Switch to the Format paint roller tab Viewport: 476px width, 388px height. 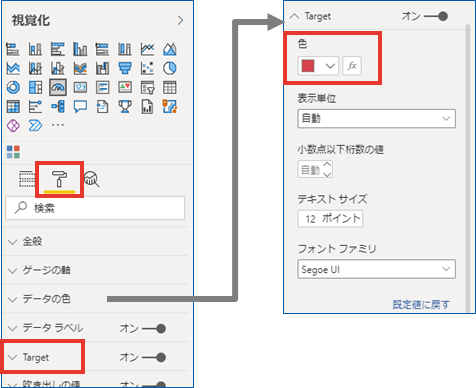point(59,179)
